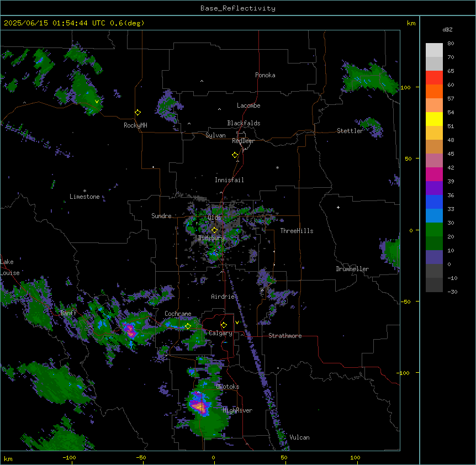Screen dimensions: 476x465
Task: Click the Okotoks city label
Action: coord(228,387)
